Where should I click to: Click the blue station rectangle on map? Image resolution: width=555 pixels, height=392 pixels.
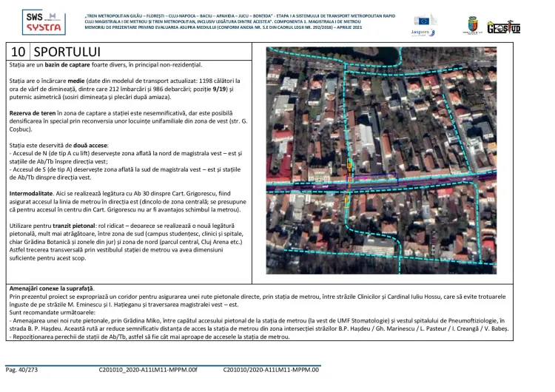[375, 177]
